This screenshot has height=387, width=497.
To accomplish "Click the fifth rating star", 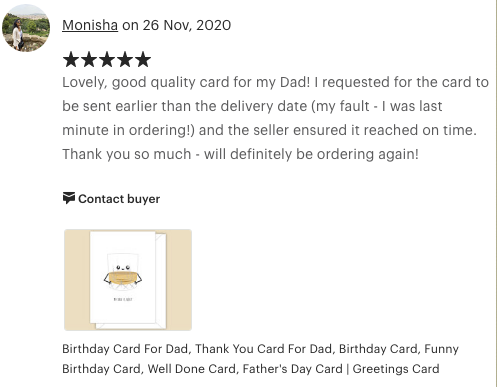I will [143, 59].
